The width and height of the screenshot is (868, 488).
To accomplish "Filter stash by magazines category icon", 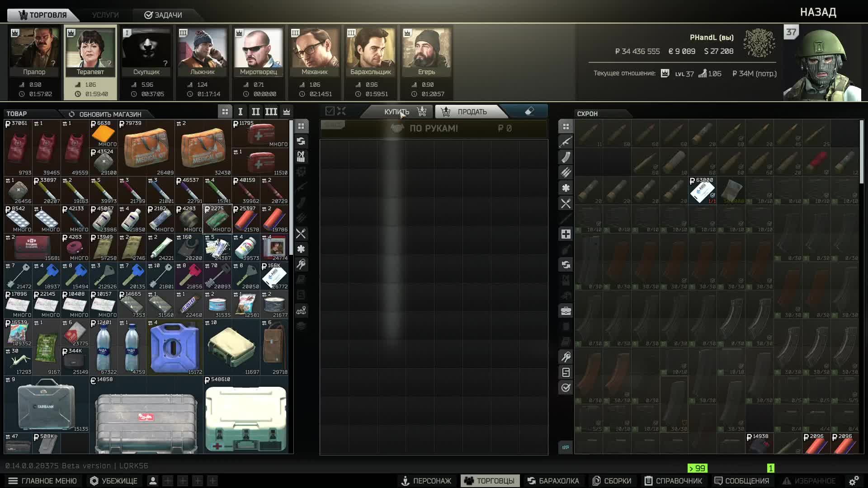I will 566,157.
